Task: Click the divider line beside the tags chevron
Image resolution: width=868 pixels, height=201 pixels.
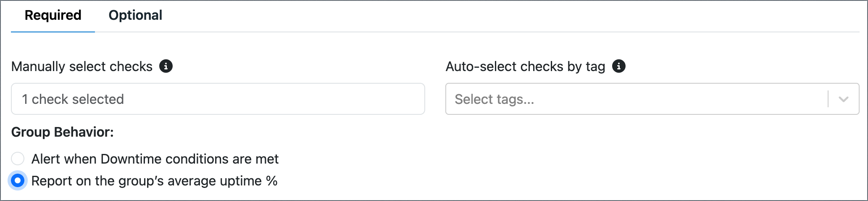Action: [x=828, y=99]
